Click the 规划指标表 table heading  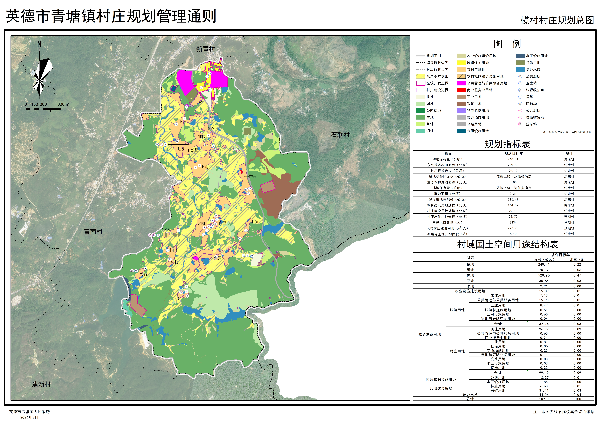pyautogui.click(x=507, y=144)
